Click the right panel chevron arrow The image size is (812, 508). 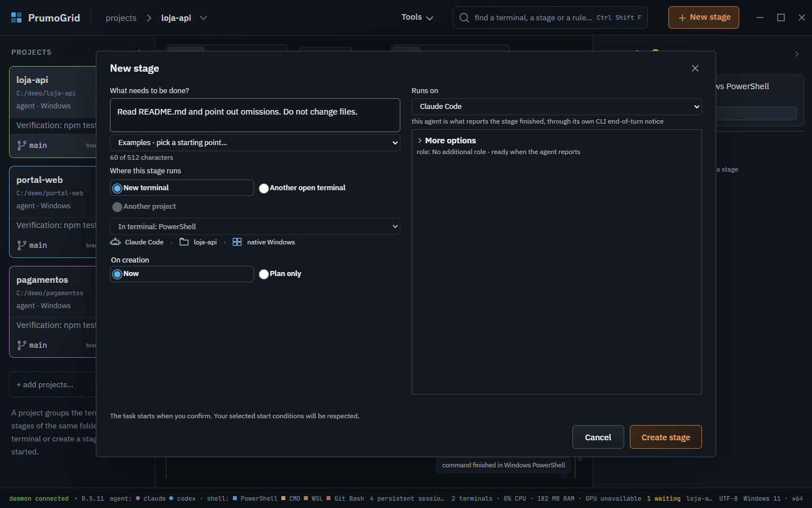(797, 54)
